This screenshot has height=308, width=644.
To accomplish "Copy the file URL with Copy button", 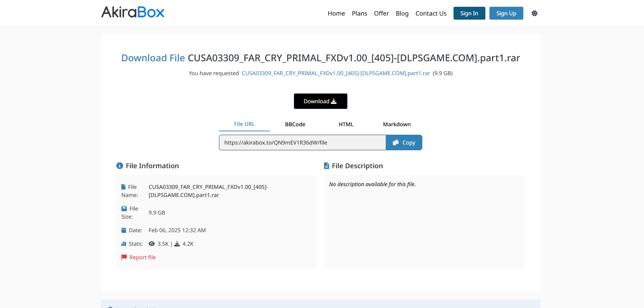I will [404, 142].
